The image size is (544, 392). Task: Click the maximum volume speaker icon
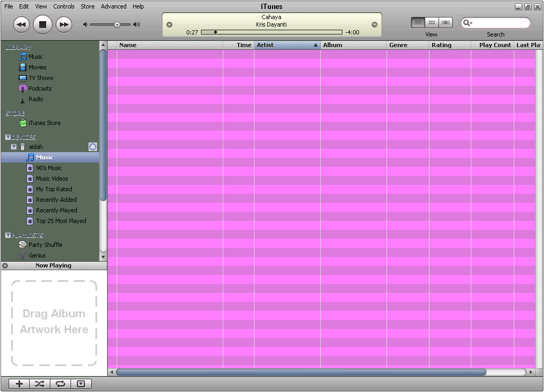[137, 24]
